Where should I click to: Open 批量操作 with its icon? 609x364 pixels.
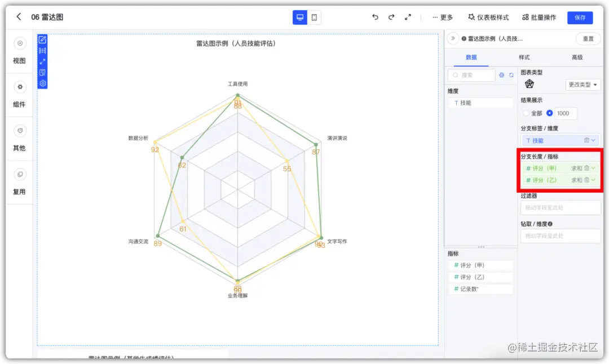[x=538, y=17]
